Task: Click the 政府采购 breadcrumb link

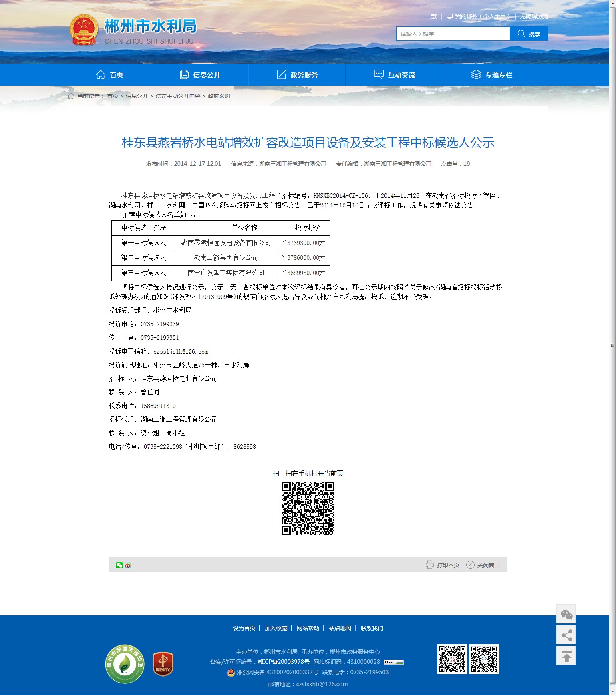Action: 219,96
